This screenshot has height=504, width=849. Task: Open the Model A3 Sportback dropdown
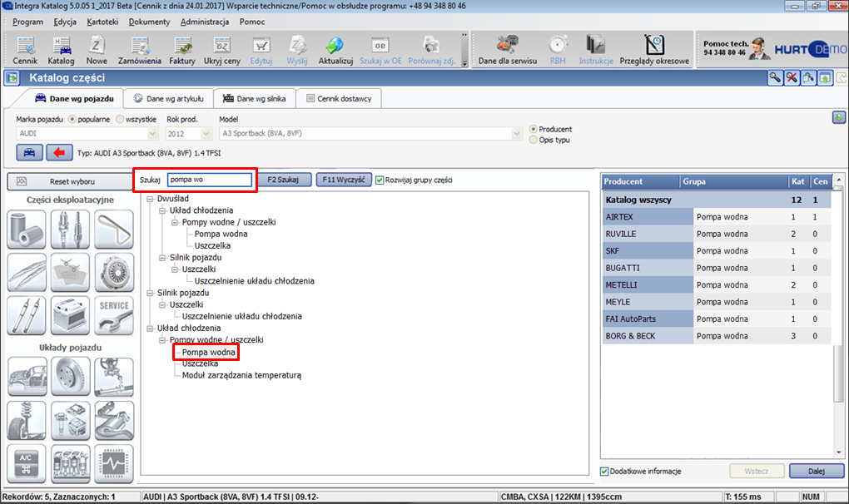pyautogui.click(x=517, y=134)
